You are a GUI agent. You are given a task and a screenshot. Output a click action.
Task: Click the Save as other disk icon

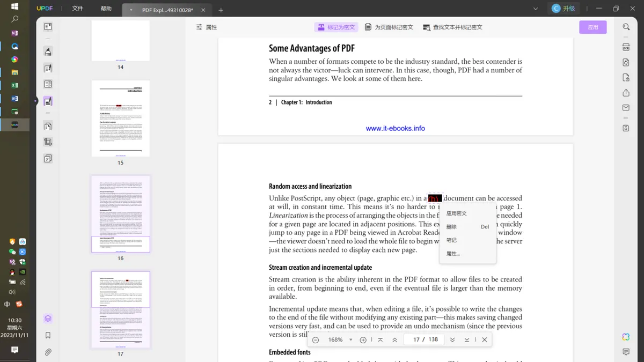(x=626, y=128)
